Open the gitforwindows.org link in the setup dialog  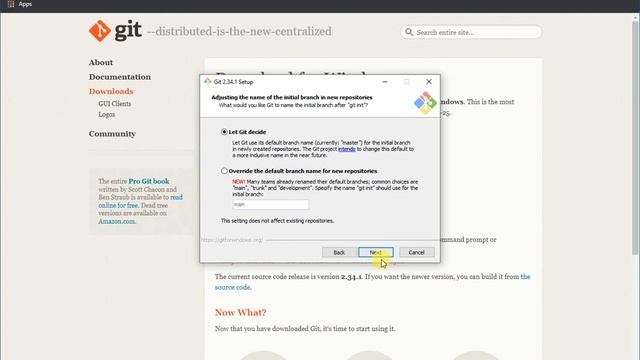click(231, 240)
